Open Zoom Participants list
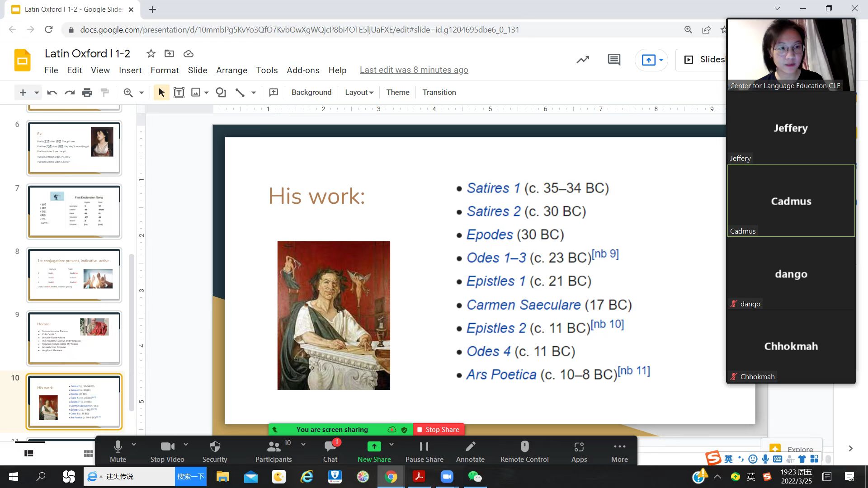This screenshot has height=488, width=868. (x=274, y=451)
